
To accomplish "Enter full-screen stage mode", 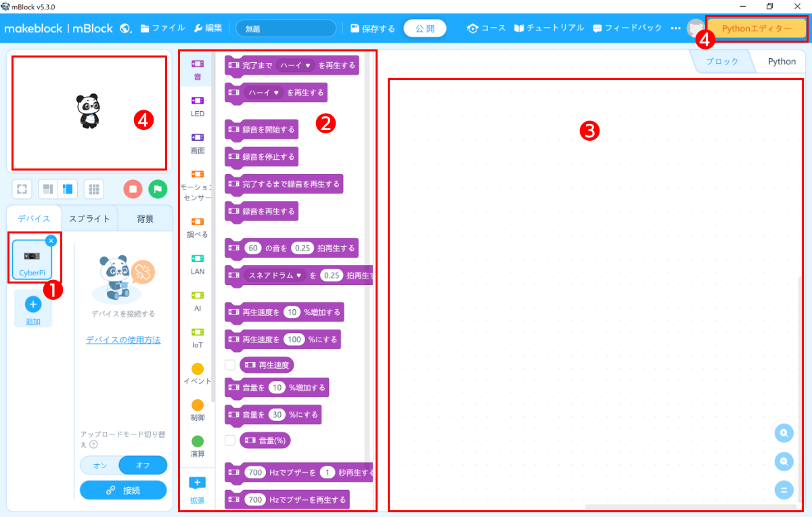I will pos(22,189).
